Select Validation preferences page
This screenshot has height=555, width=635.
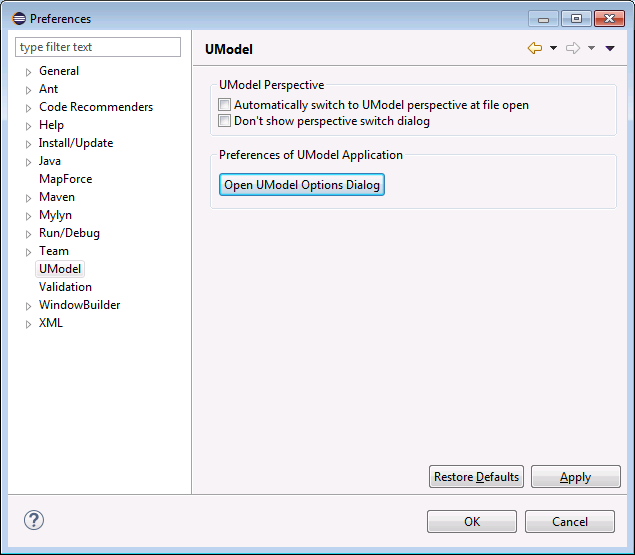[x=65, y=287]
